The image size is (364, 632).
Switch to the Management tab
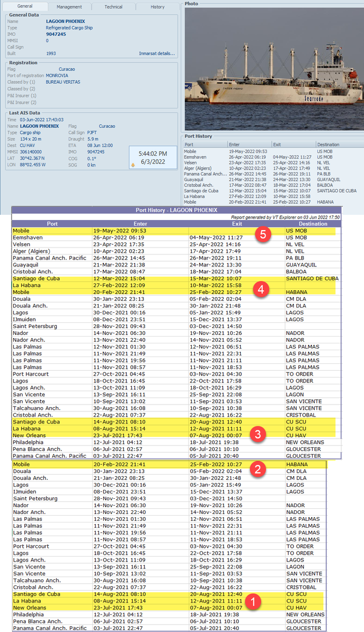[x=70, y=7]
